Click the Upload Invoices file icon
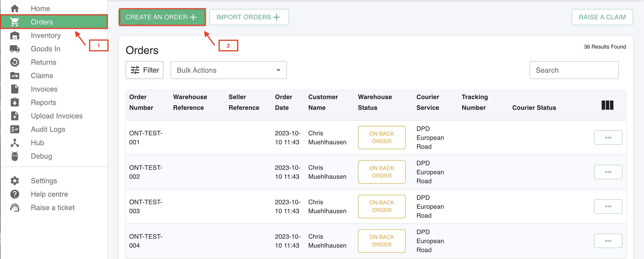 point(15,116)
